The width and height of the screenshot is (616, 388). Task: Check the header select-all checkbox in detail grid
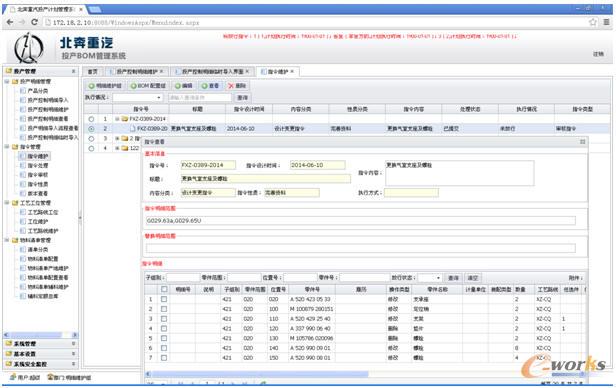click(164, 289)
